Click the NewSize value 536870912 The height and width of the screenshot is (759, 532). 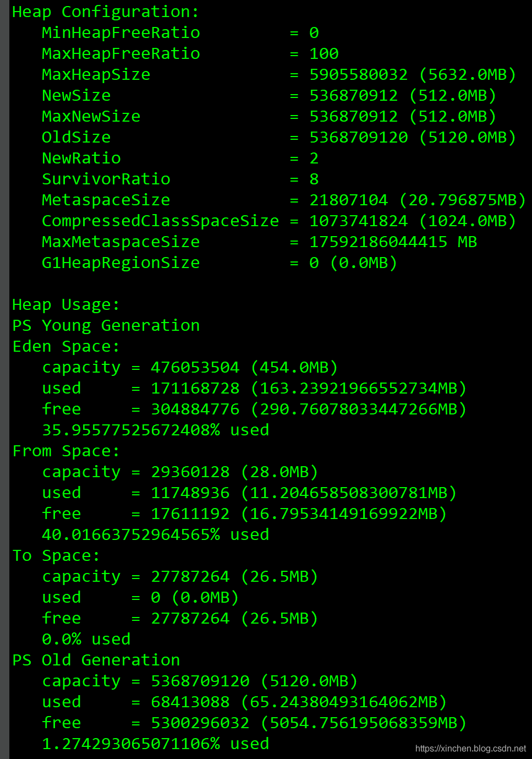[x=353, y=95]
